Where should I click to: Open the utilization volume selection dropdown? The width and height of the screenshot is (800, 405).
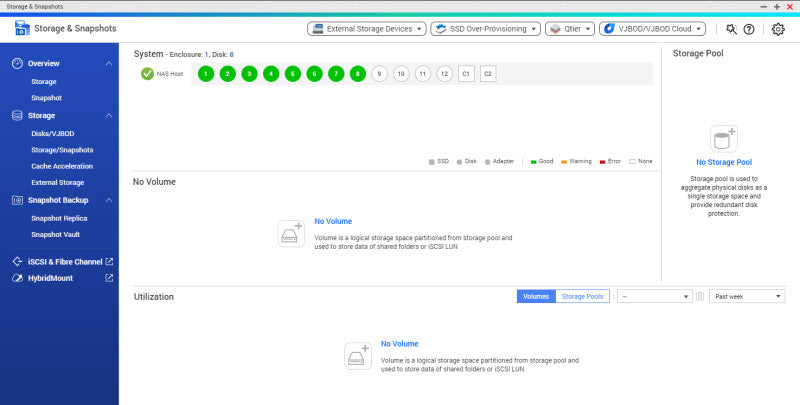tap(655, 296)
